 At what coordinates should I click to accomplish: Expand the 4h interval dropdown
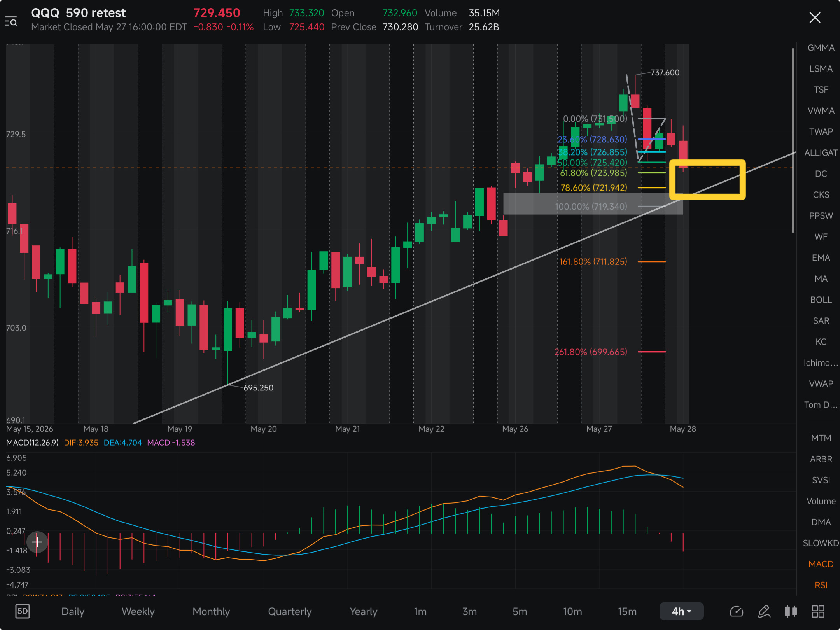pos(682,611)
